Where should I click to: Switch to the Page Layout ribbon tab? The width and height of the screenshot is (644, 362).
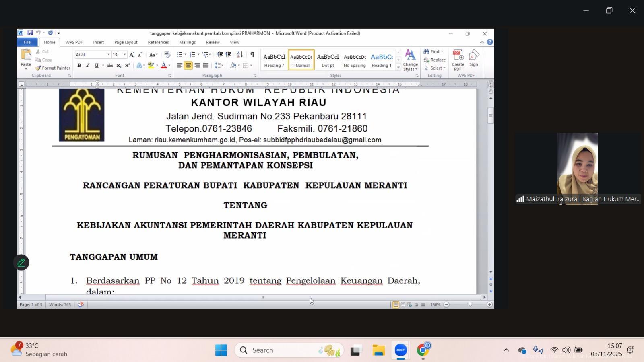pos(125,42)
